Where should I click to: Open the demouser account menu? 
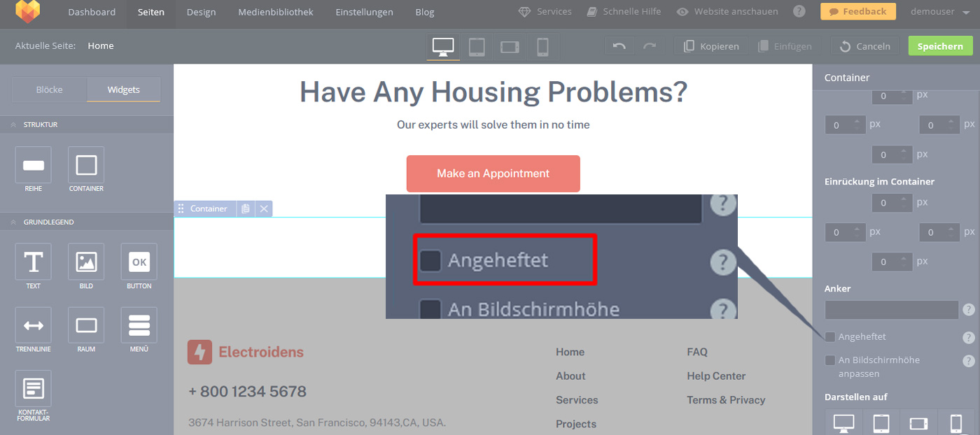[x=937, y=12]
